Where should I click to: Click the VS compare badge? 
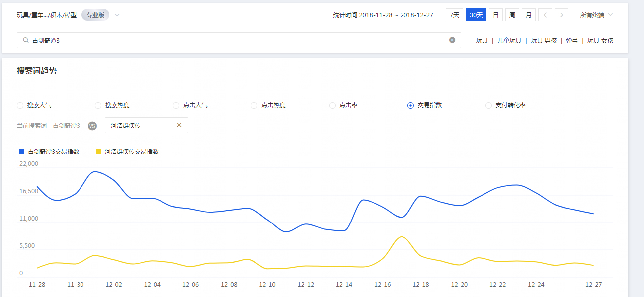tap(92, 126)
